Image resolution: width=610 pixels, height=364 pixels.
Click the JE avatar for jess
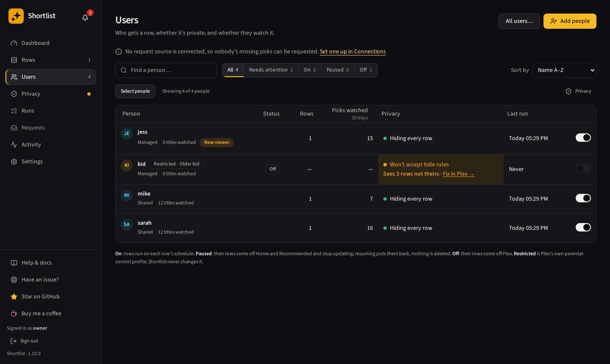127,134
